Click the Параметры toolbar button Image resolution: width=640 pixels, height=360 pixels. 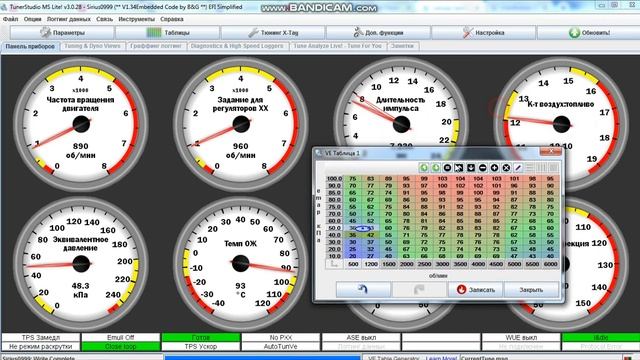tap(62, 33)
